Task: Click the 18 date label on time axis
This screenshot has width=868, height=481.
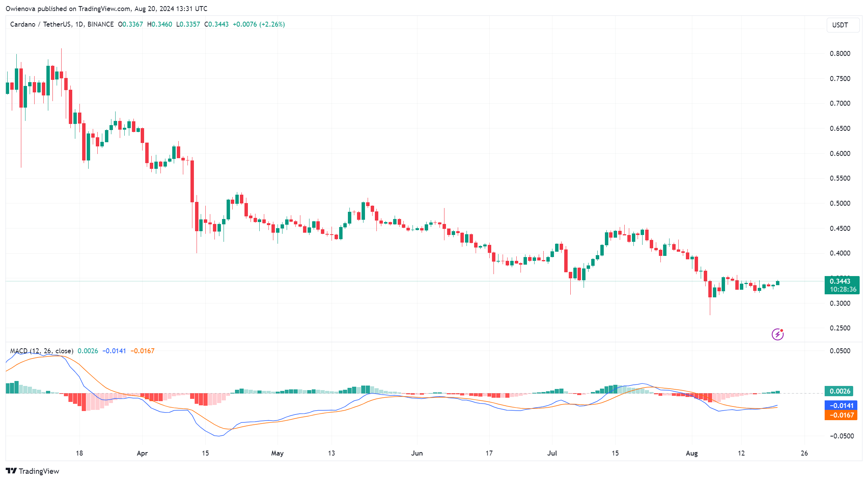Action: pos(79,453)
